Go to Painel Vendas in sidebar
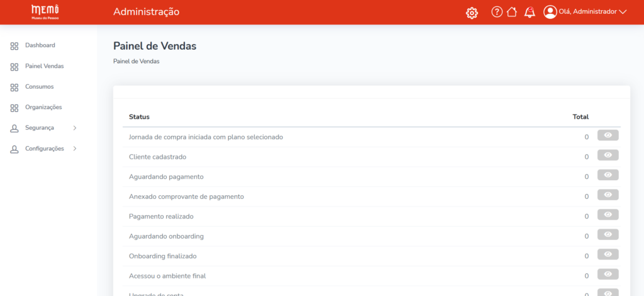The image size is (644, 296). point(44,66)
